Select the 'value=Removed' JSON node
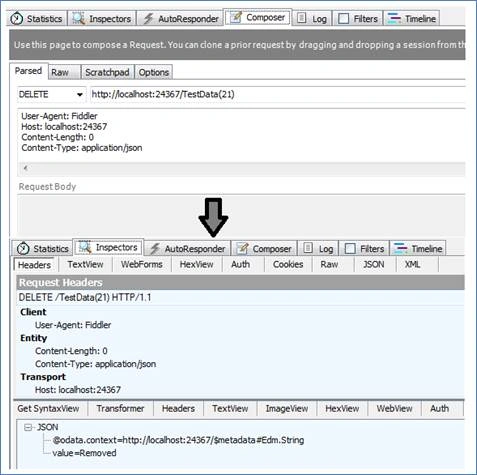The width and height of the screenshot is (477, 475). (84, 453)
